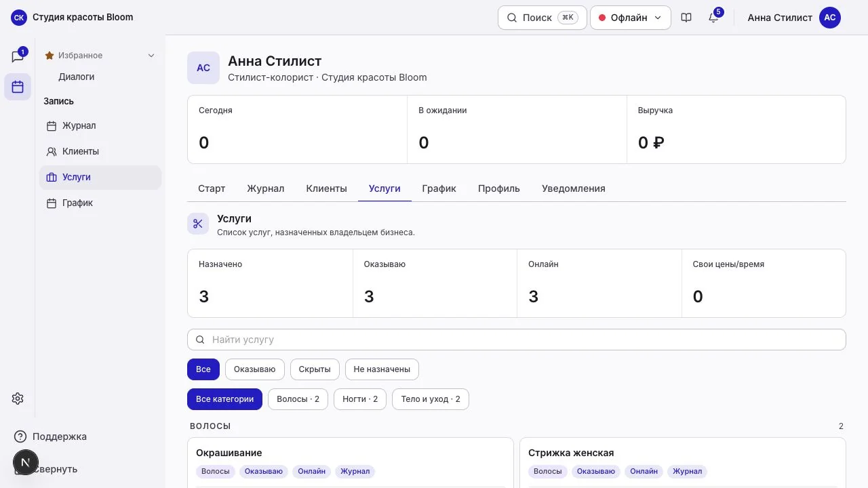Click the Студия красоты Bloom title
The width and height of the screenshot is (868, 488).
tap(83, 18)
